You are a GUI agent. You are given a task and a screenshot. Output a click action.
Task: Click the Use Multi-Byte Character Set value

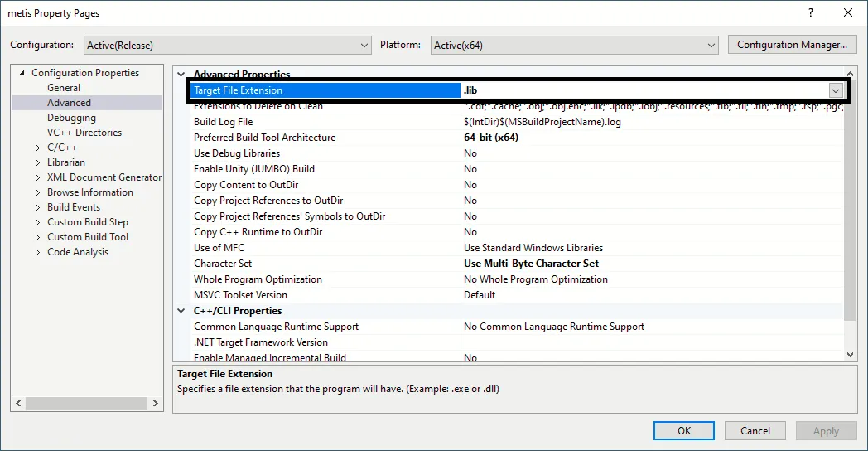[x=532, y=264]
